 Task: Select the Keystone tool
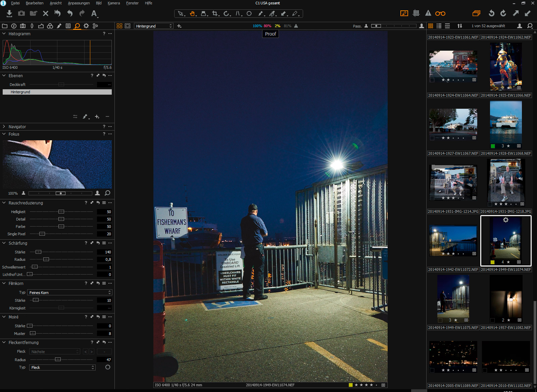[238, 14]
